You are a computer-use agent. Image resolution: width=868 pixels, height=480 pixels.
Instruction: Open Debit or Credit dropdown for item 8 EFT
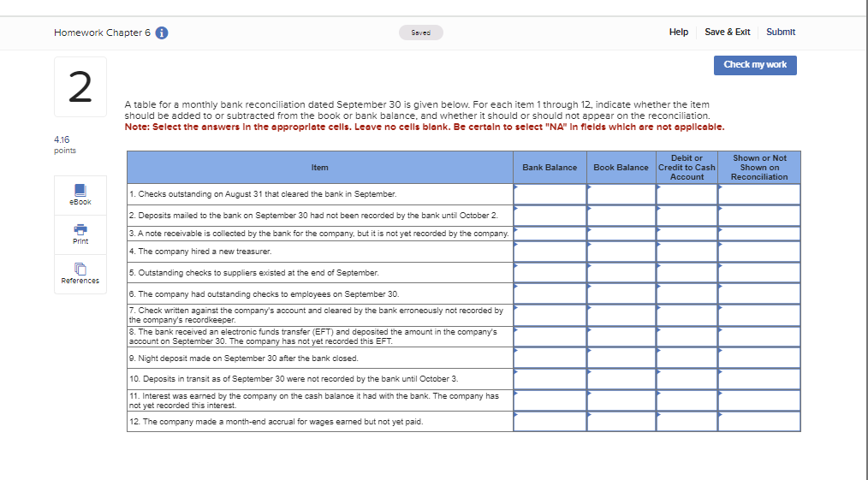point(687,336)
